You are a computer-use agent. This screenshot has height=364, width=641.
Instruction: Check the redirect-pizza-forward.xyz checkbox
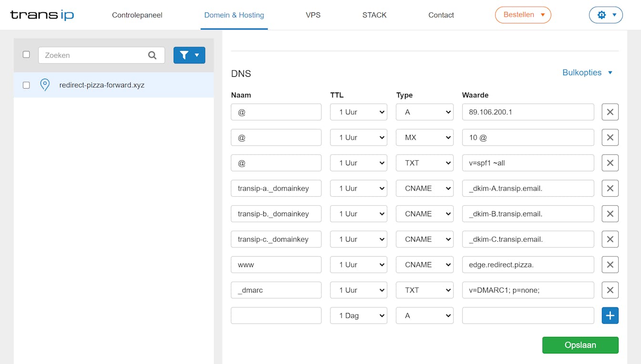26,85
